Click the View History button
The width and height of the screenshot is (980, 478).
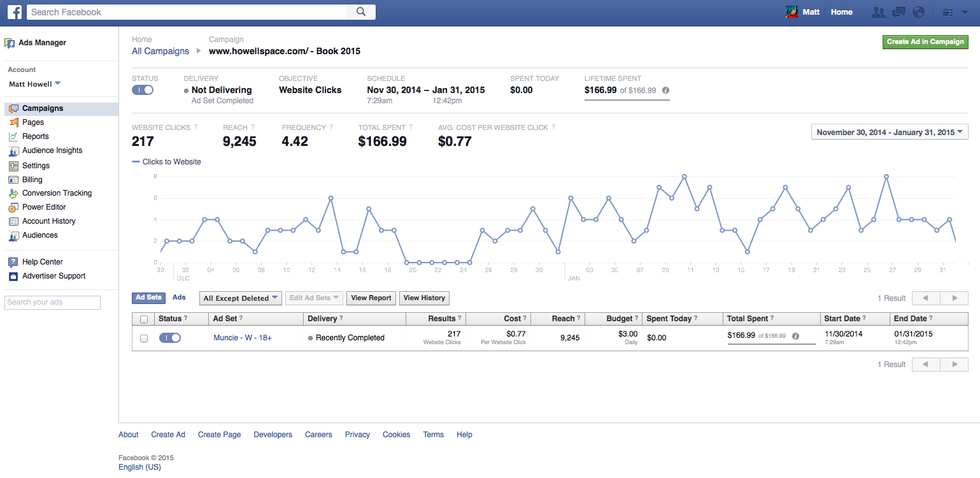click(x=424, y=298)
